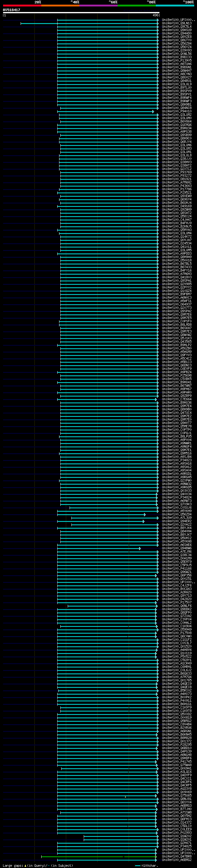197x868 pixels.
Task: Select hit label UniRef100_A2RAZ0
Action: pyautogui.click(x=177, y=592)
